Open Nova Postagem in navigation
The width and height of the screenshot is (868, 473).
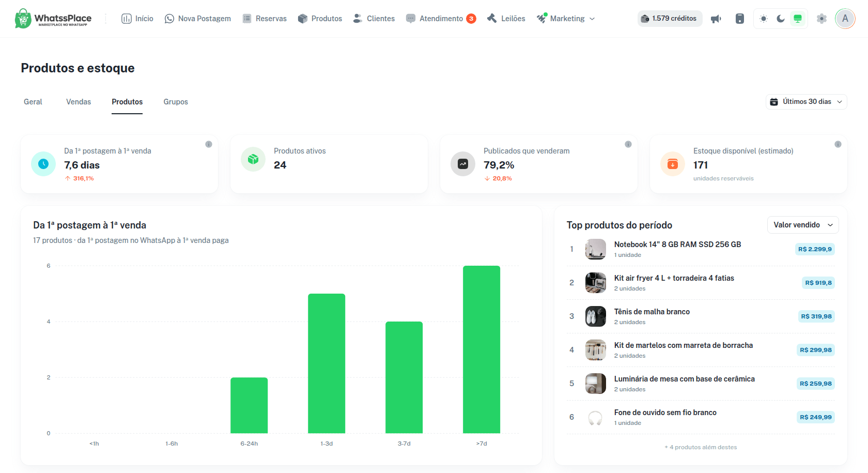click(x=197, y=19)
